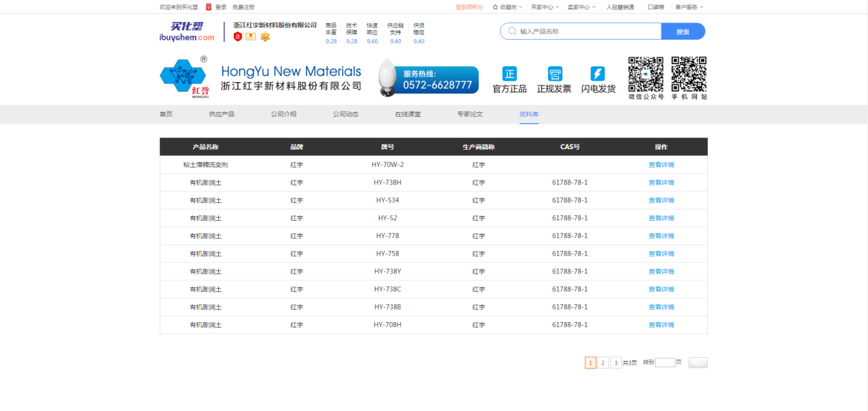
Task: Click the envelope badge under company name
Action: [251, 36]
